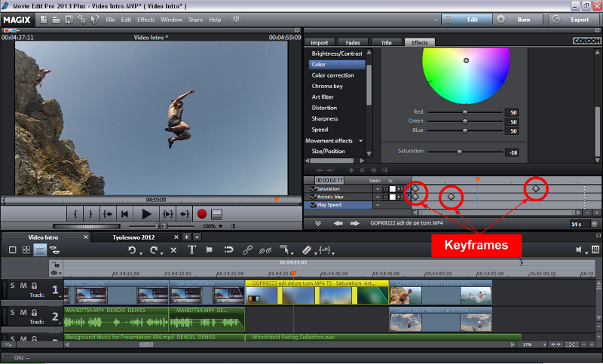
Task: Switch to the Import tab
Action: pyautogui.click(x=319, y=43)
